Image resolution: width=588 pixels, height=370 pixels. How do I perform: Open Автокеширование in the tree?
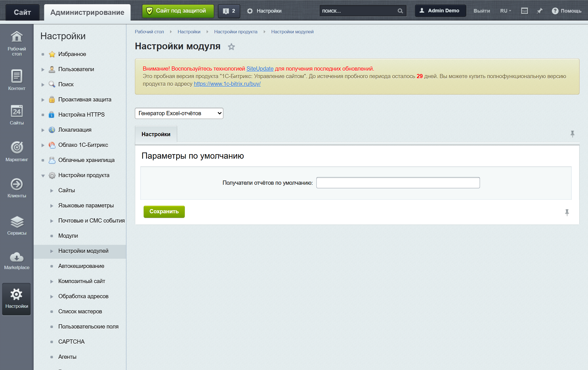(x=81, y=266)
